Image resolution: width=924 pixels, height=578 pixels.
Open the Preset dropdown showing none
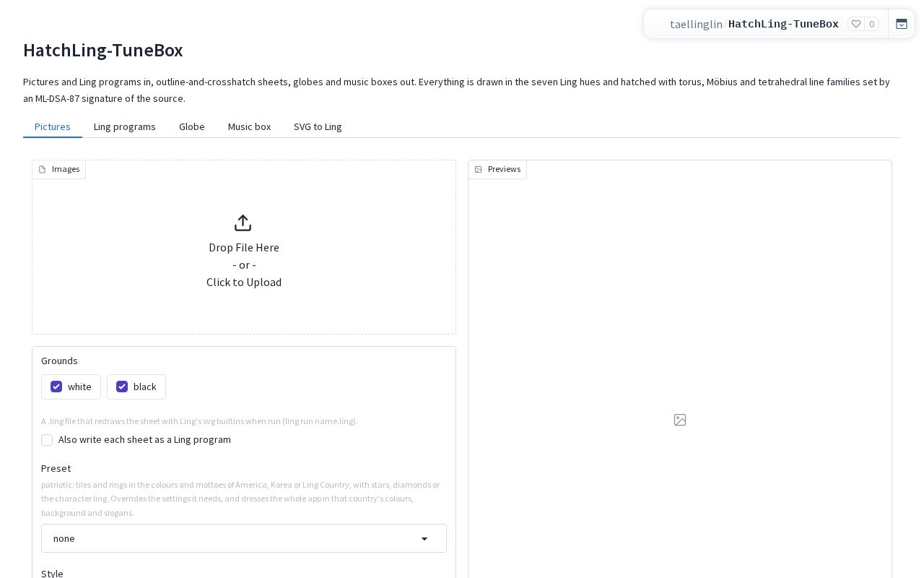coord(244,538)
